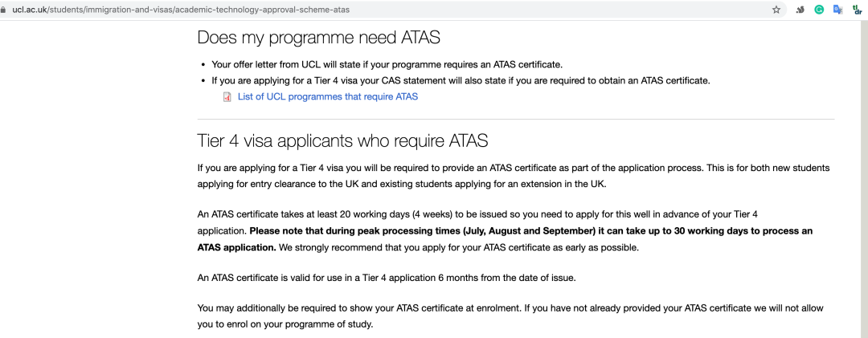Click the "Does my programme need ATAS" heading
The image size is (868, 338).
pyautogui.click(x=318, y=38)
